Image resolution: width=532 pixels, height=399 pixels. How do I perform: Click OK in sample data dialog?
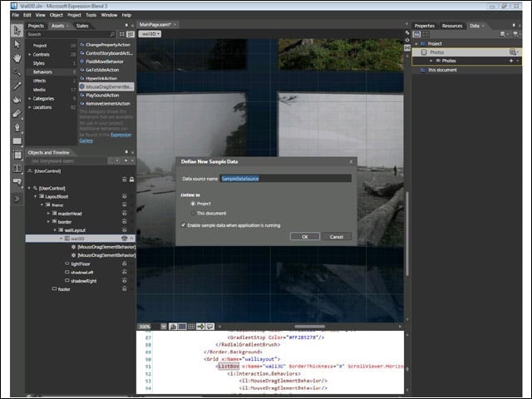point(305,236)
